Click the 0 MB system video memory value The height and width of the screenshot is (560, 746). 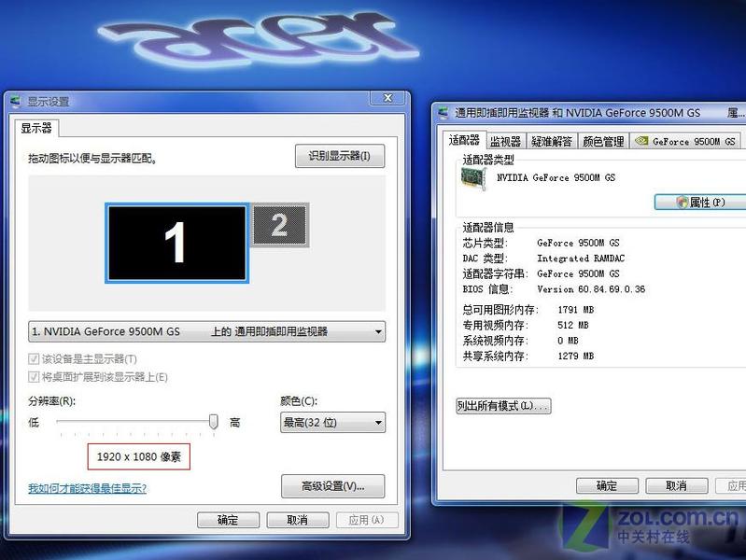tap(568, 341)
